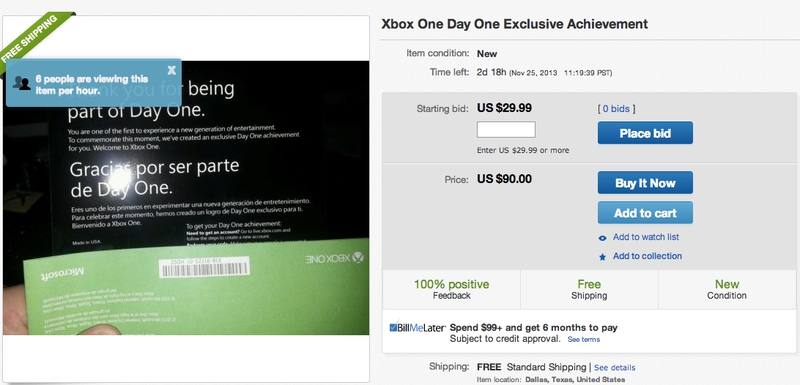800x385 pixels.
Task: Click the eye icon beside Add to watch list
Action: click(603, 238)
